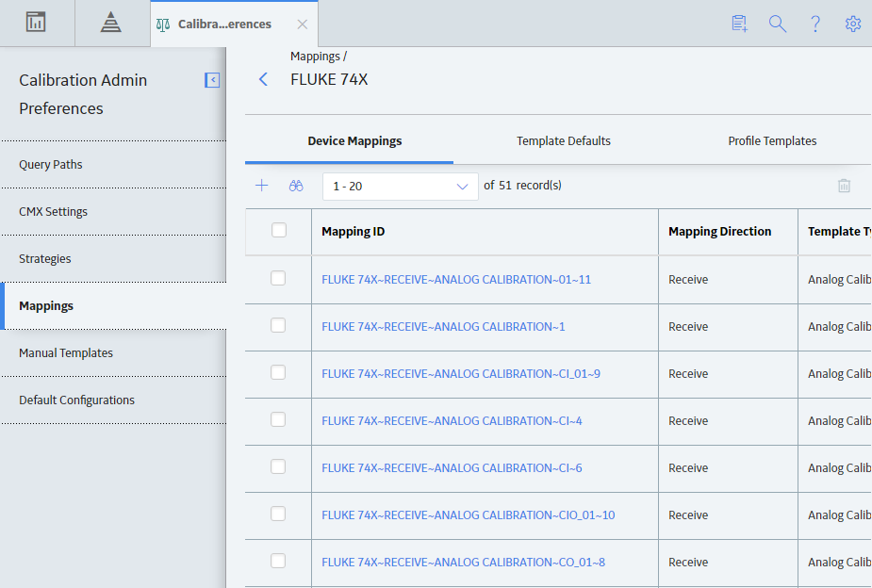Check the select-all checkbox in table header

coord(279,230)
